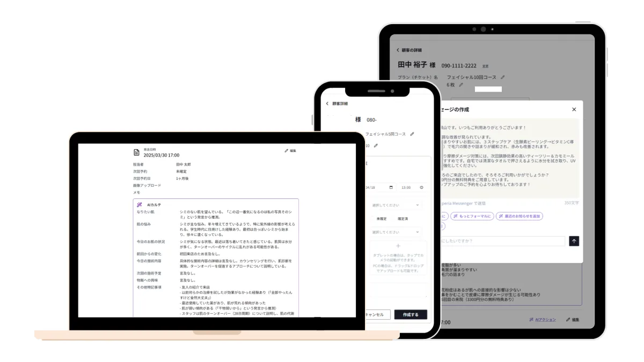Screen dimensions: 644x362
Task: Click the 最近のお知らせを追加 suggestion chip
Action: click(519, 216)
